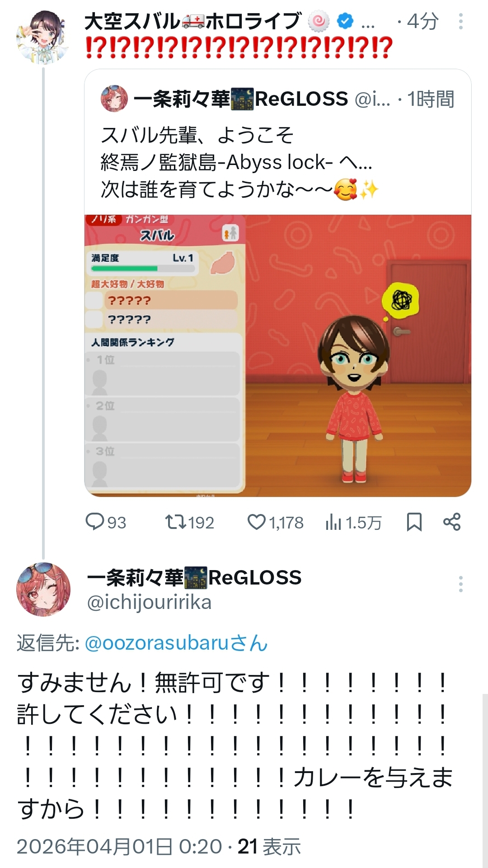Open the @ichijouririka handle
Image resolution: width=488 pixels, height=868 pixels.
pyautogui.click(x=149, y=603)
